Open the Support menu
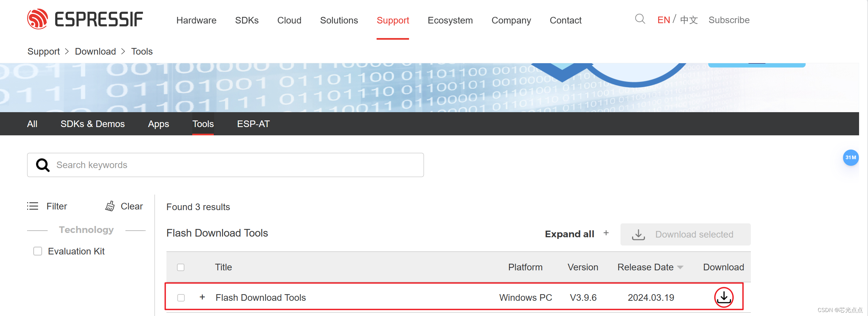Viewport: 868px width, 316px height. [392, 20]
